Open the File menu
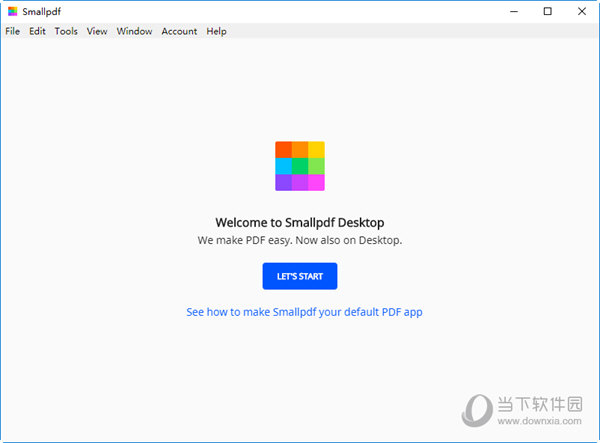Viewport: 600px width, 443px height. coord(13,31)
